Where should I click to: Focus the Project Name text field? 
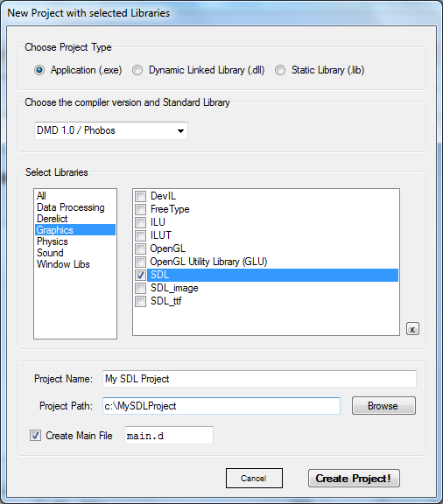click(x=259, y=379)
